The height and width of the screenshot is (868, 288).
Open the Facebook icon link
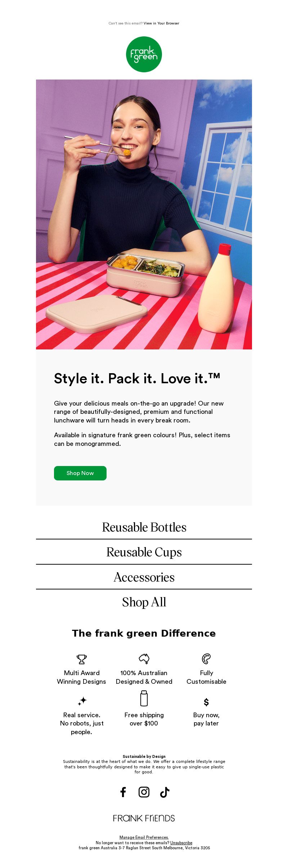123,792
